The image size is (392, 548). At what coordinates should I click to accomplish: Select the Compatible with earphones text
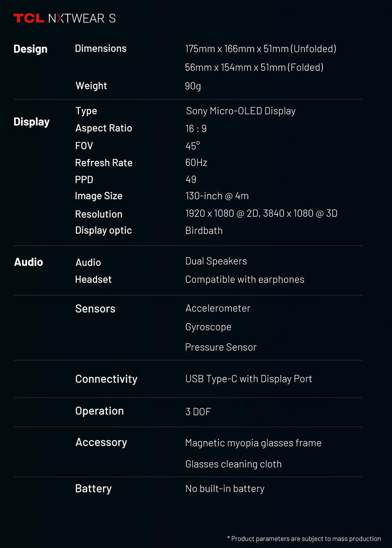(x=245, y=280)
